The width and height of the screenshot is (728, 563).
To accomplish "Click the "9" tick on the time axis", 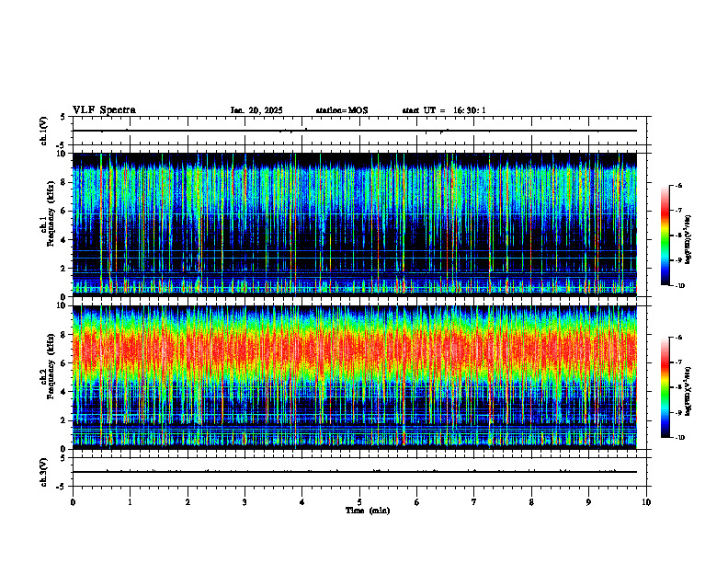I will (x=588, y=502).
